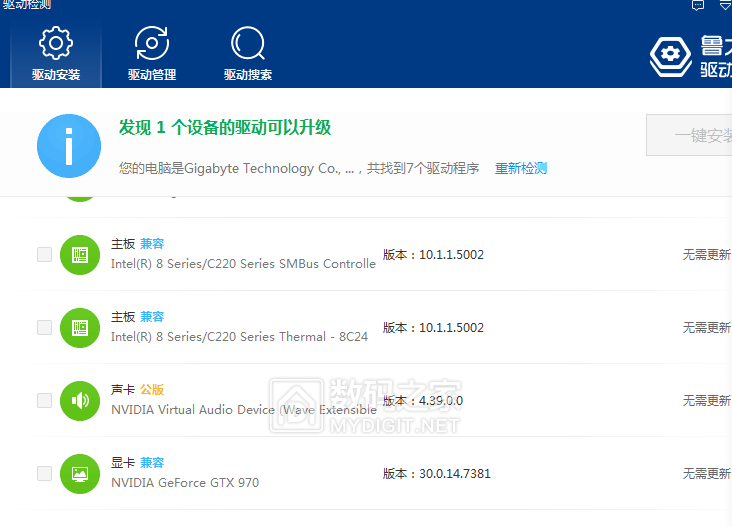Select the Intel Thermal - 8C24 device name

[239, 337]
